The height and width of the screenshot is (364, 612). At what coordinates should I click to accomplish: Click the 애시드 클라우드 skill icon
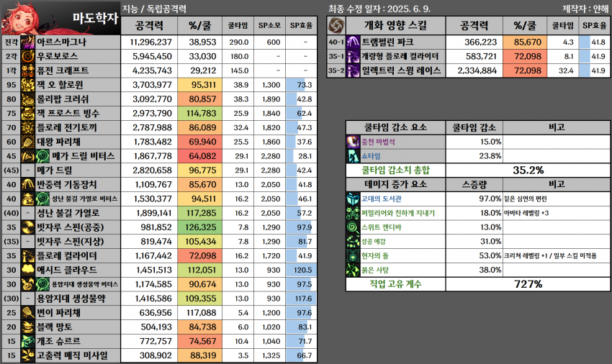pyautogui.click(x=28, y=270)
